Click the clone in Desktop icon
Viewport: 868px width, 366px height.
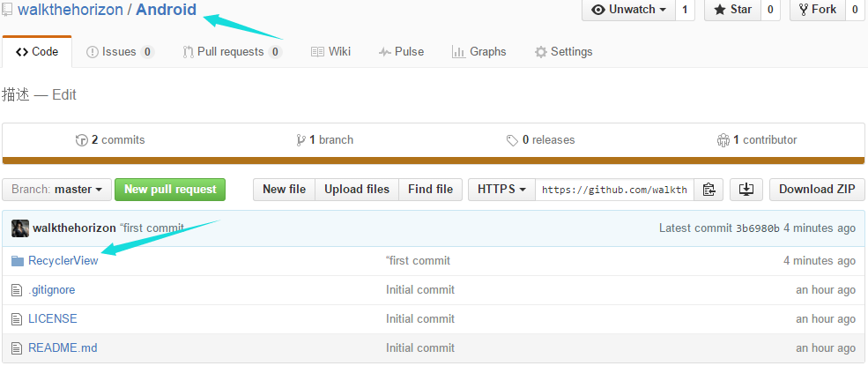[x=746, y=190]
